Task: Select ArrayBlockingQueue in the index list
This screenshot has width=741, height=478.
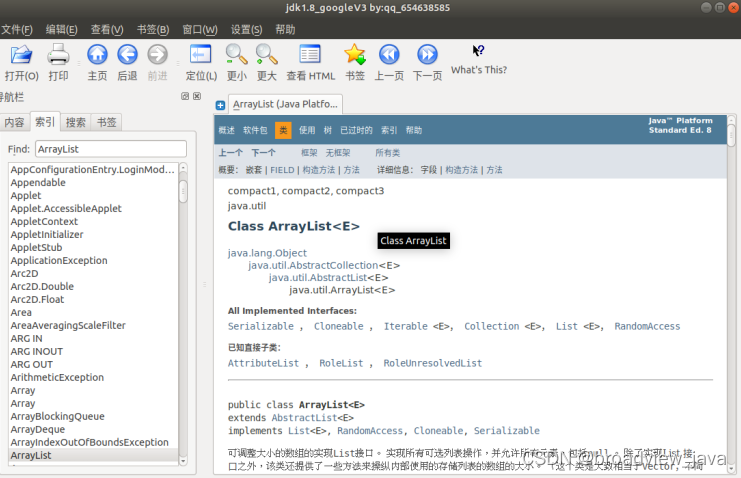Action: click(94, 416)
